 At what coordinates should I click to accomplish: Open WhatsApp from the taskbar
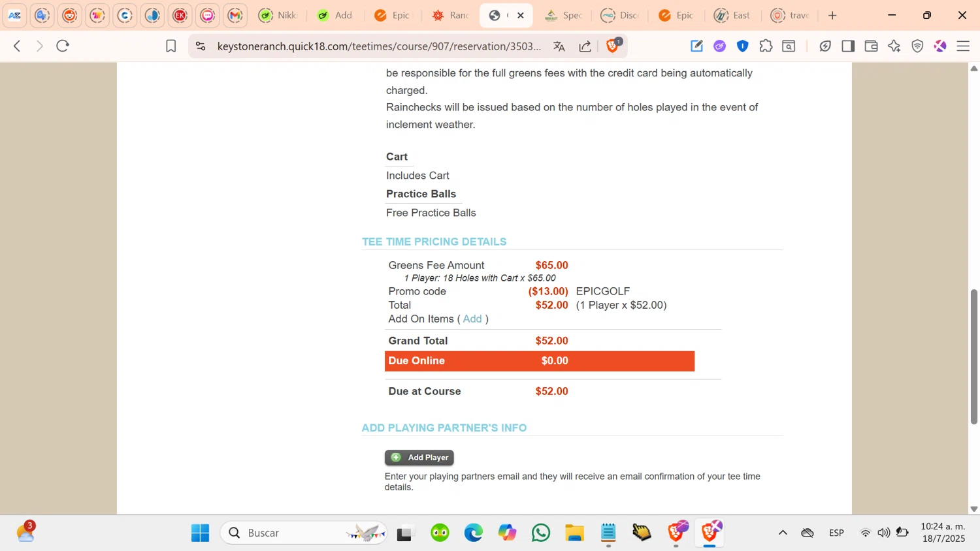[x=541, y=533]
